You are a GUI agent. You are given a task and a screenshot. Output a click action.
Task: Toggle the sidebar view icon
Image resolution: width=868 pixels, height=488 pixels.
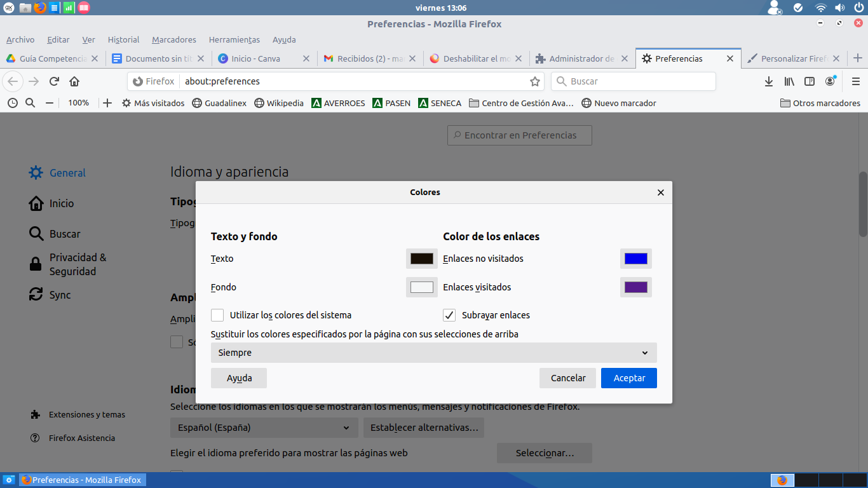click(x=810, y=81)
